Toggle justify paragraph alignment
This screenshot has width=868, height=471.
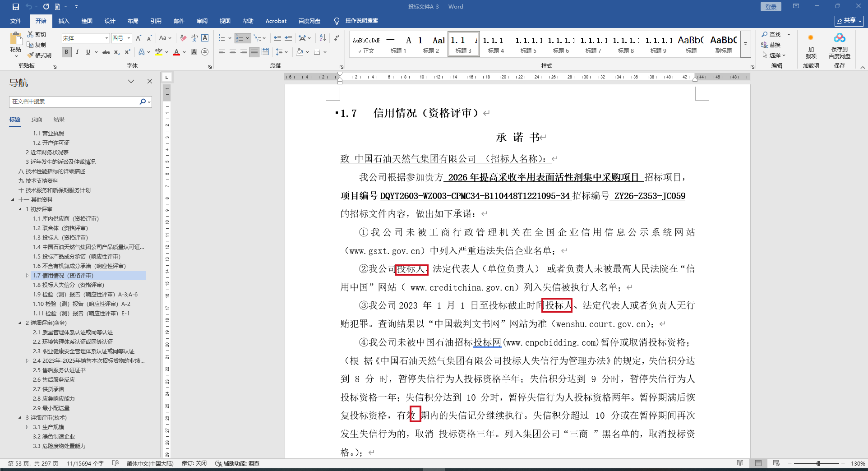[254, 52]
